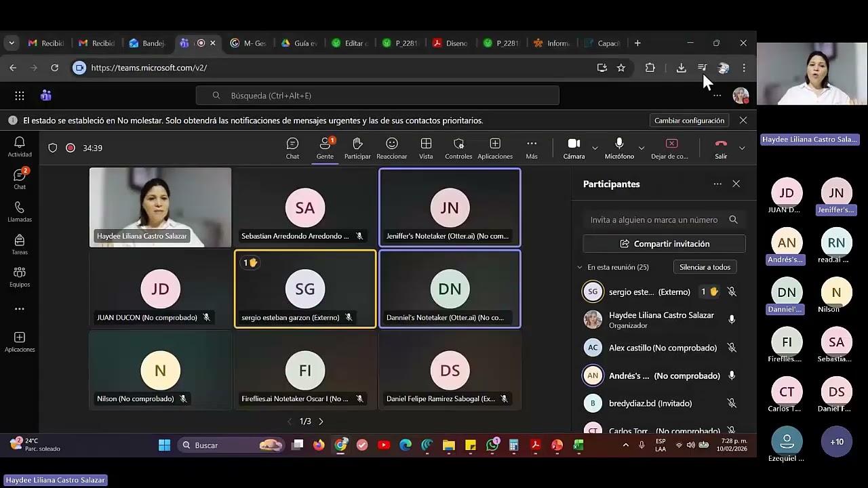This screenshot has height=488, width=868.
Task: Click the recording indicator icon
Action: click(x=71, y=148)
